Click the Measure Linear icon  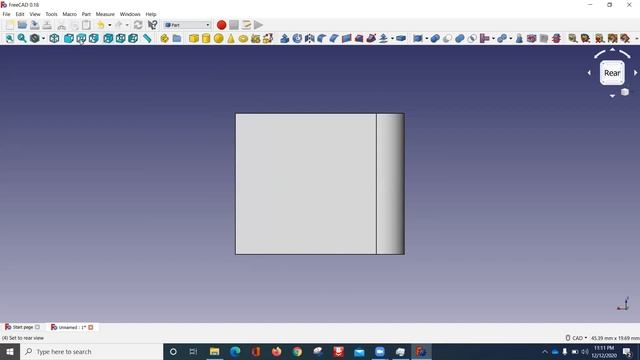pos(573,38)
